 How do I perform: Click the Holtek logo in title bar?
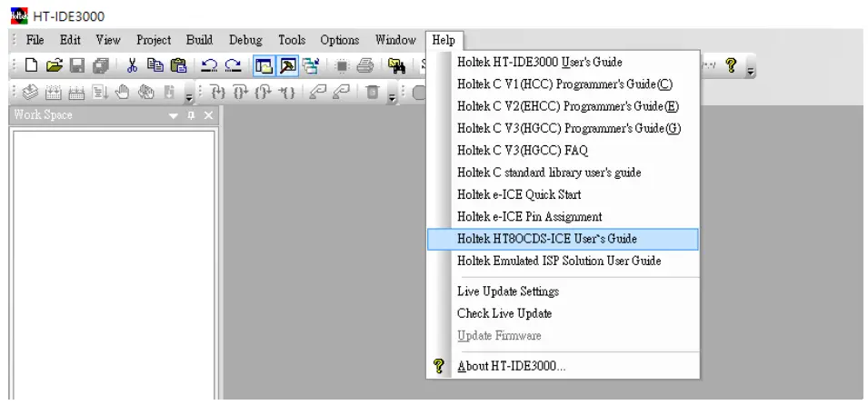pos(19,16)
